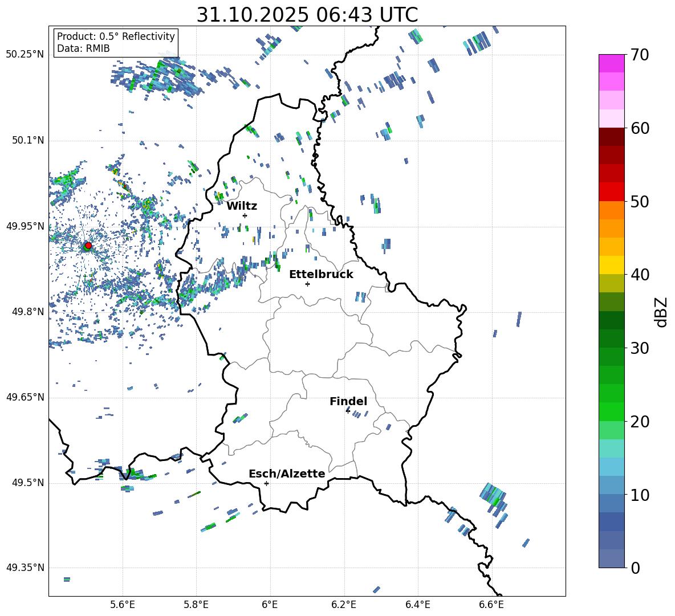The width and height of the screenshot is (675, 616).
Task: Select the Ettelbruck city label
Action: 321,275
